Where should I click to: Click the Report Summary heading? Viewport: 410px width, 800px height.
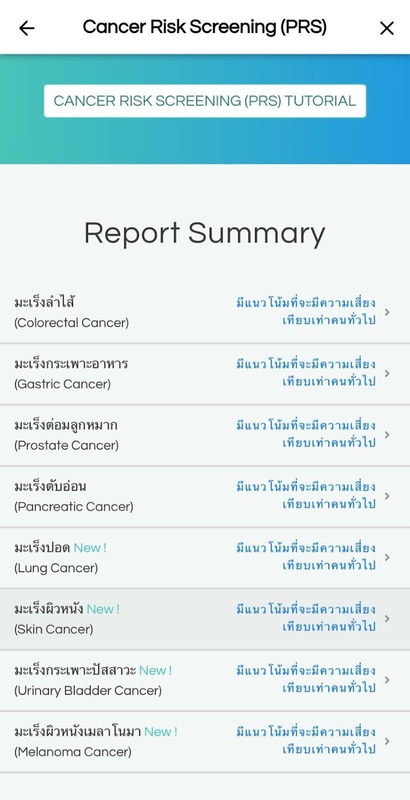(204, 233)
